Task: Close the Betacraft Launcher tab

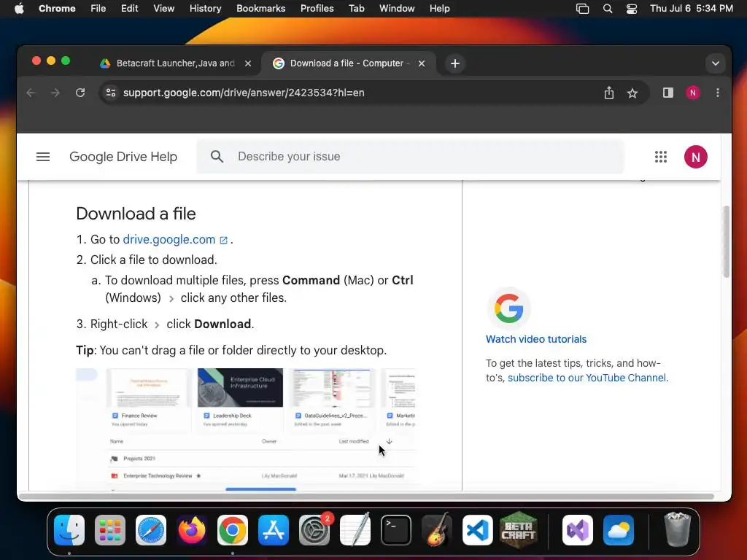Action: click(x=248, y=63)
